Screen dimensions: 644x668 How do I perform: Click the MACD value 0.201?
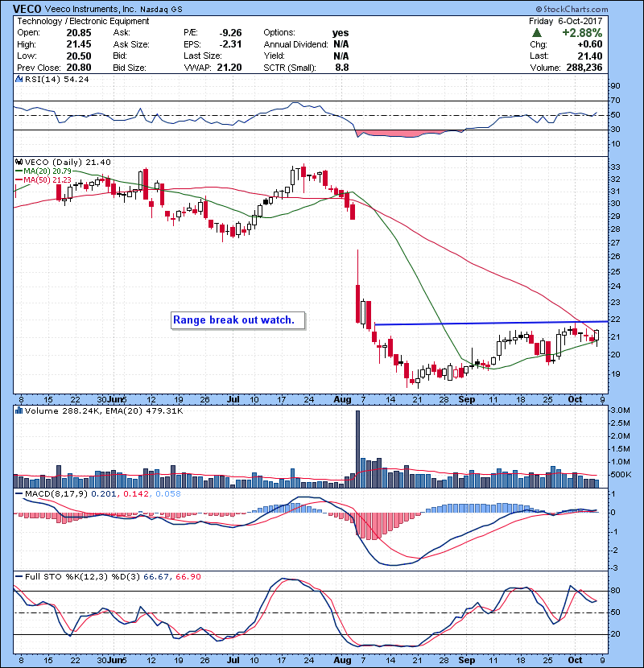(x=104, y=494)
